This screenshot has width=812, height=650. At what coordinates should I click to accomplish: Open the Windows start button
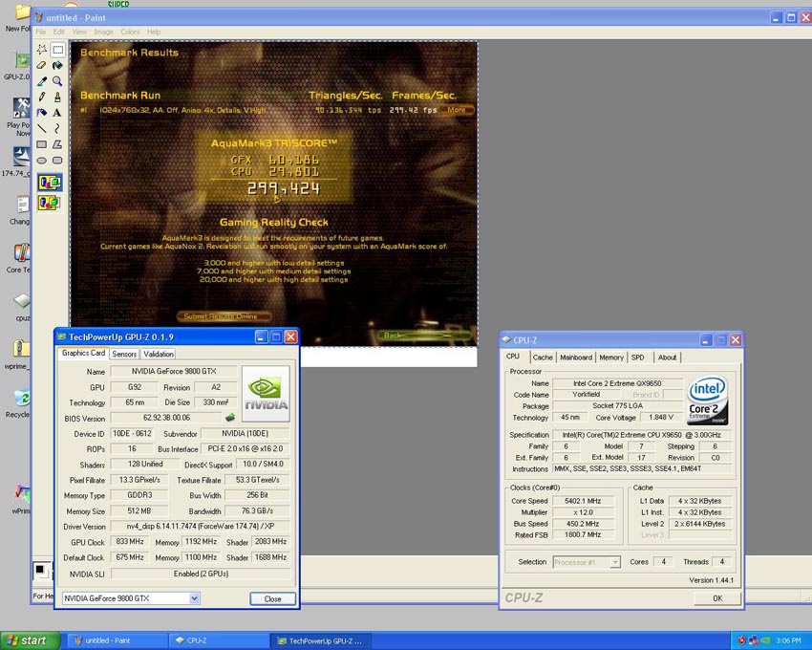[x=30, y=640]
